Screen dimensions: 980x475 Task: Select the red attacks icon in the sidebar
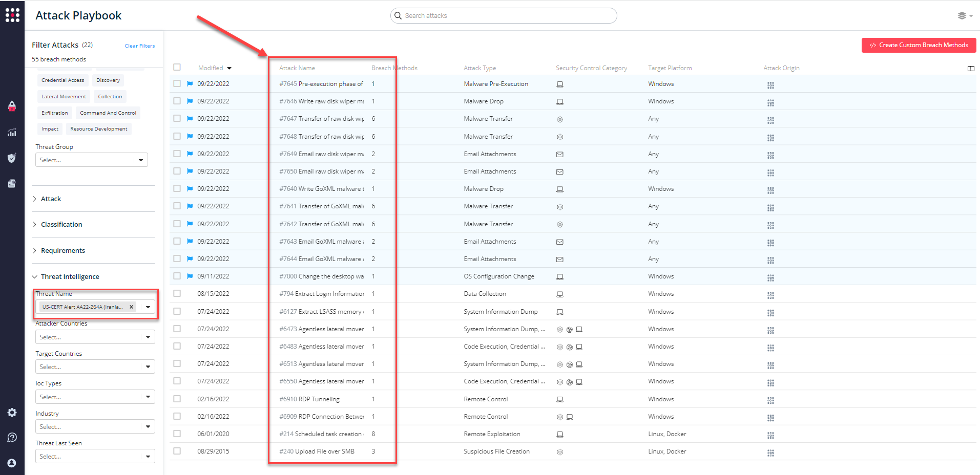tap(12, 106)
